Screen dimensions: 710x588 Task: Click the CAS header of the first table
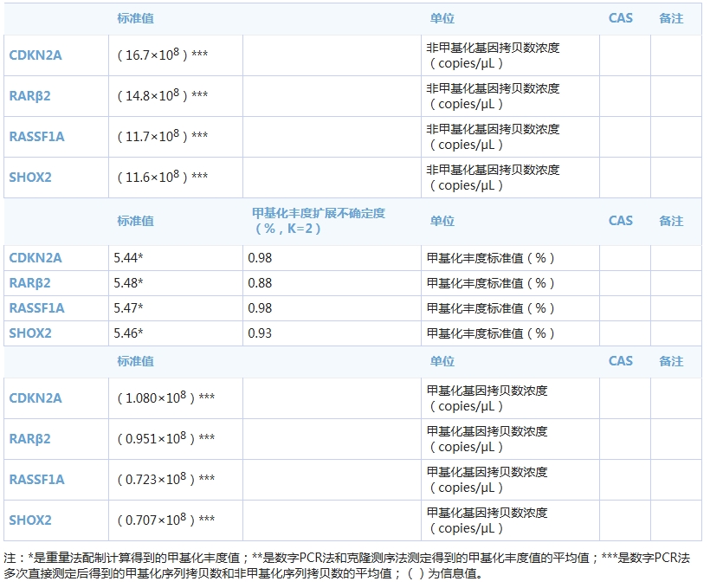pos(620,18)
